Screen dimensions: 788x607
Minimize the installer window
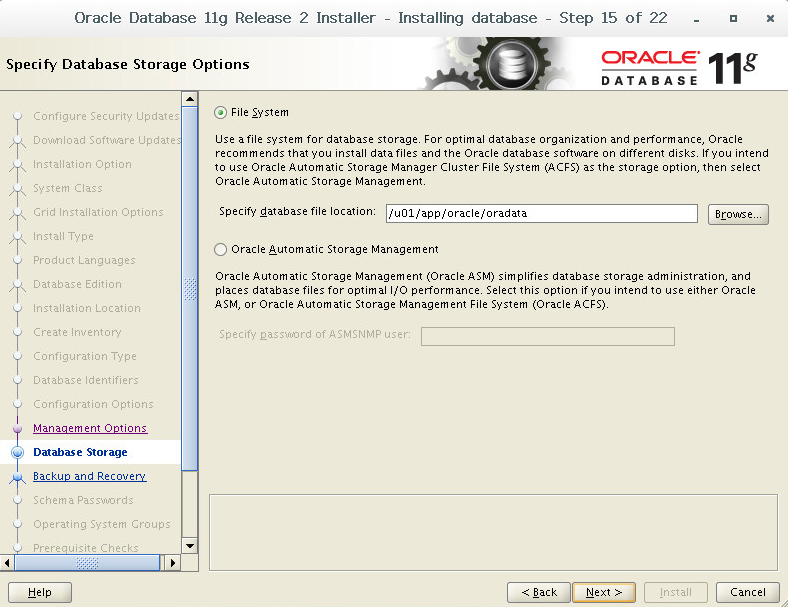tap(697, 19)
